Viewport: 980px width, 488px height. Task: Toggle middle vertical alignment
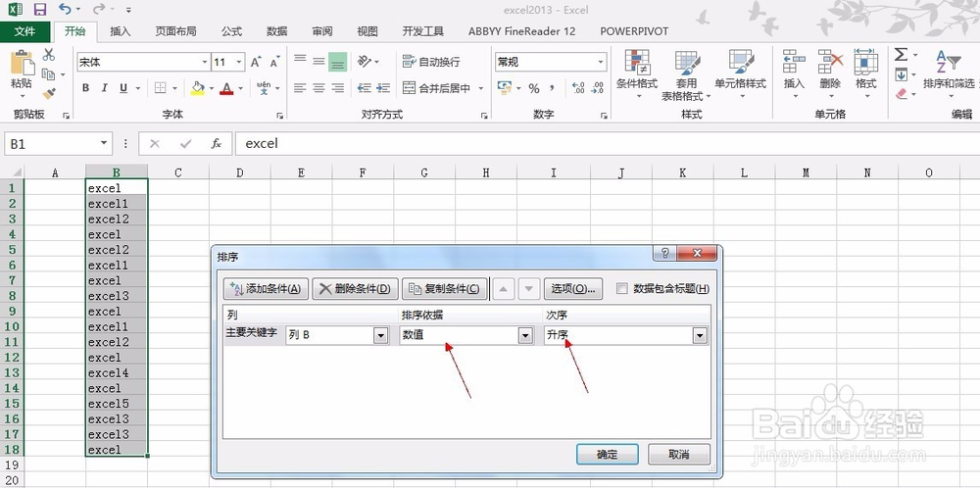[318, 62]
